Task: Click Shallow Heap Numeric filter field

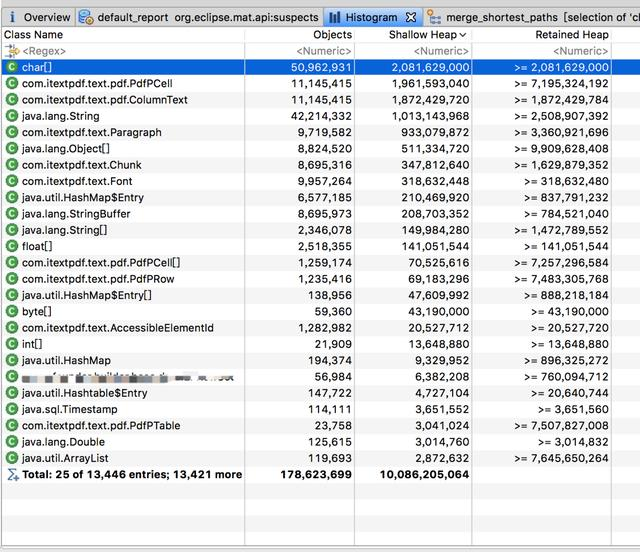Action: (413, 51)
